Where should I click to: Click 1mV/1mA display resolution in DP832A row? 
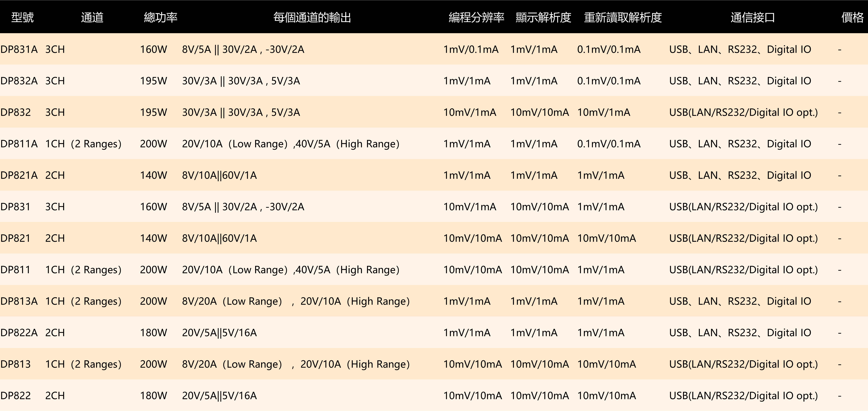(534, 81)
